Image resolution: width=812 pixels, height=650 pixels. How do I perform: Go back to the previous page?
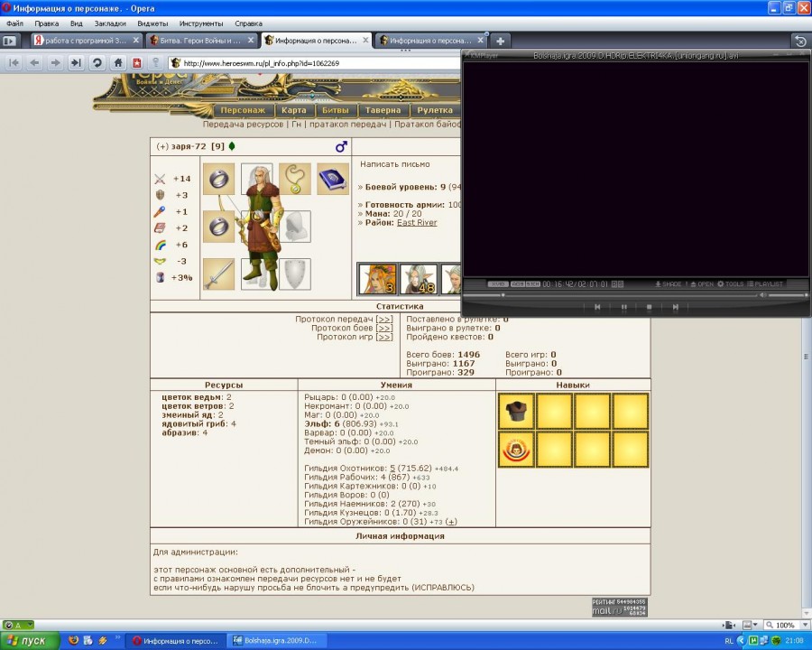point(34,62)
